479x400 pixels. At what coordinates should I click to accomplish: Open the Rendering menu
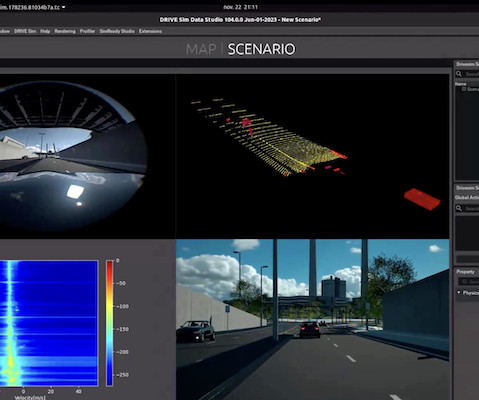click(65, 31)
